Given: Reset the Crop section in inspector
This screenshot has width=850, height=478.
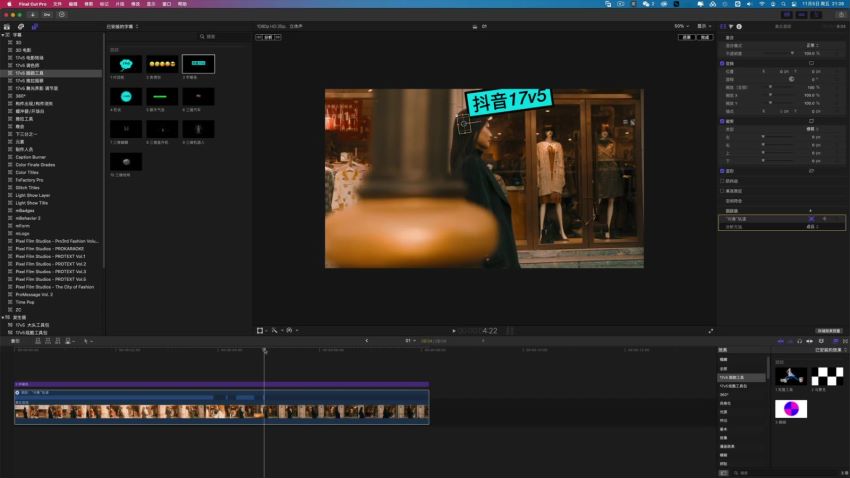Looking at the screenshot, I should [812, 121].
